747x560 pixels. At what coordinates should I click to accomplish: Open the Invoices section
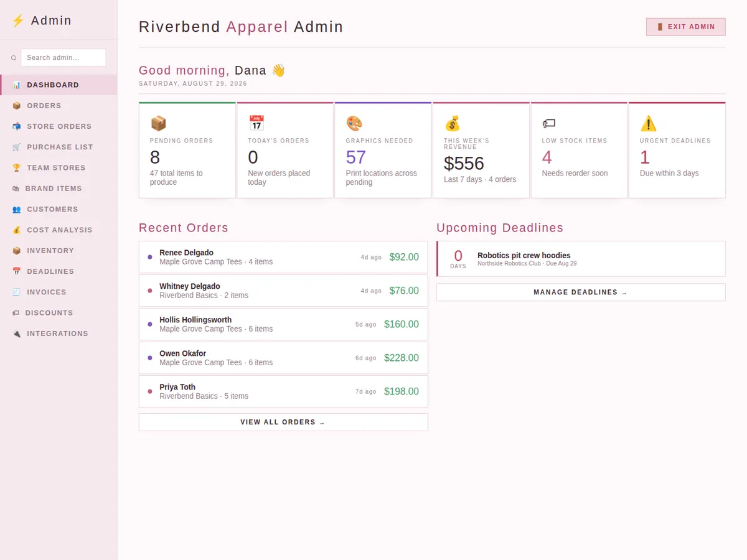point(59,292)
